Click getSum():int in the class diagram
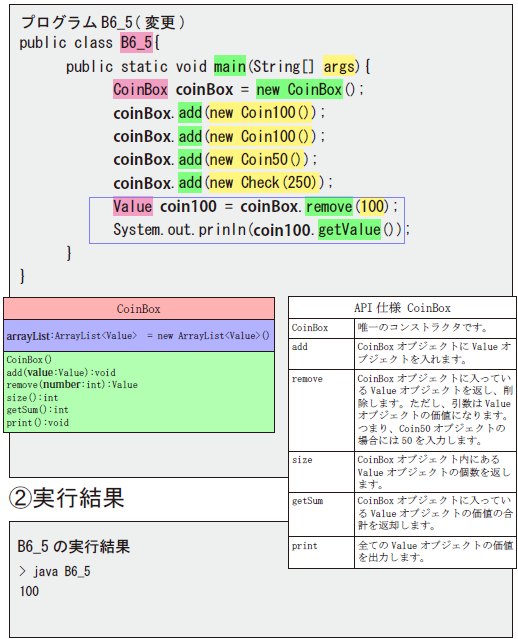This screenshot has width=518, height=639. coord(37,410)
